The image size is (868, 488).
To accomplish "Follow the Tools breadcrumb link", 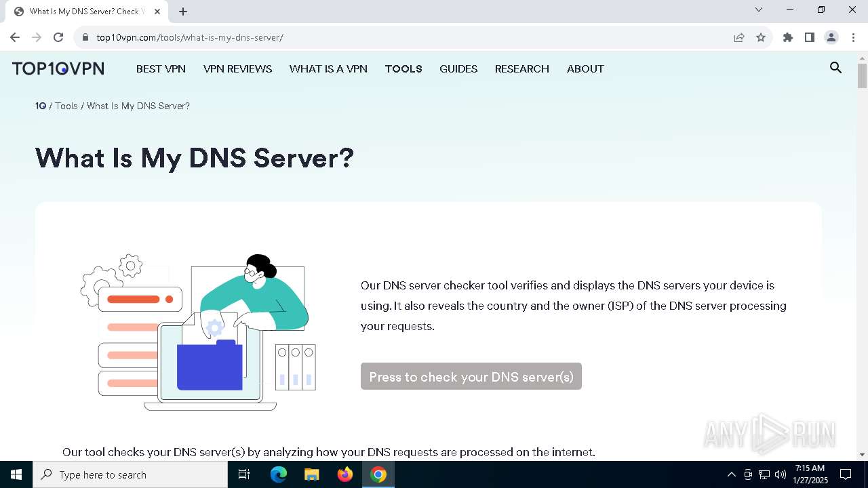I will click(x=66, y=106).
